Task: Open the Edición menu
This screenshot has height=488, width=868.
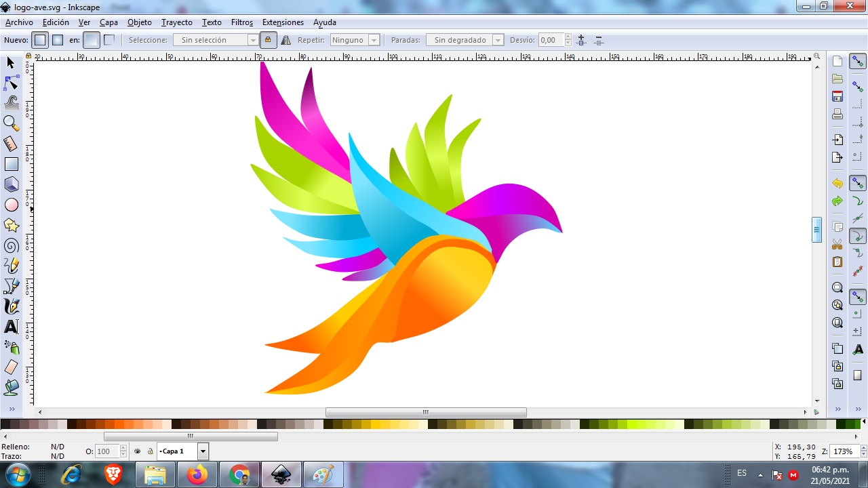Action: pyautogui.click(x=56, y=22)
